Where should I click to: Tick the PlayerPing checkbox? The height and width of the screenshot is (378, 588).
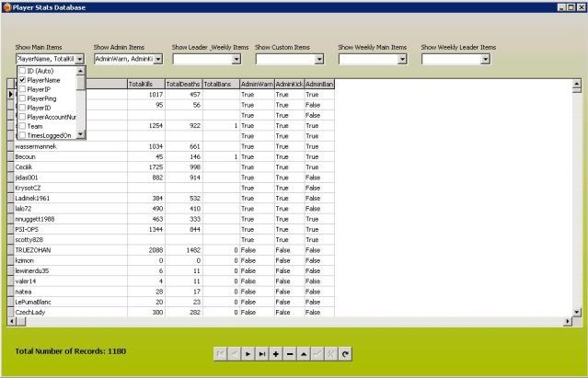click(x=22, y=98)
